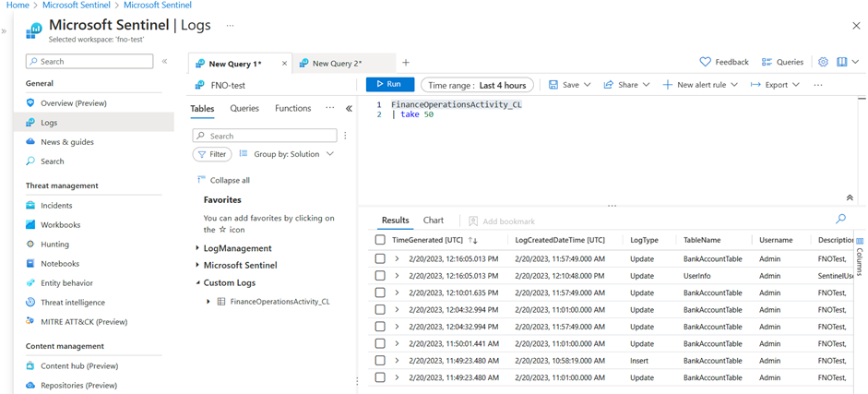
Task: Check the row generated 12:10:01.635 PM
Action: click(380, 293)
